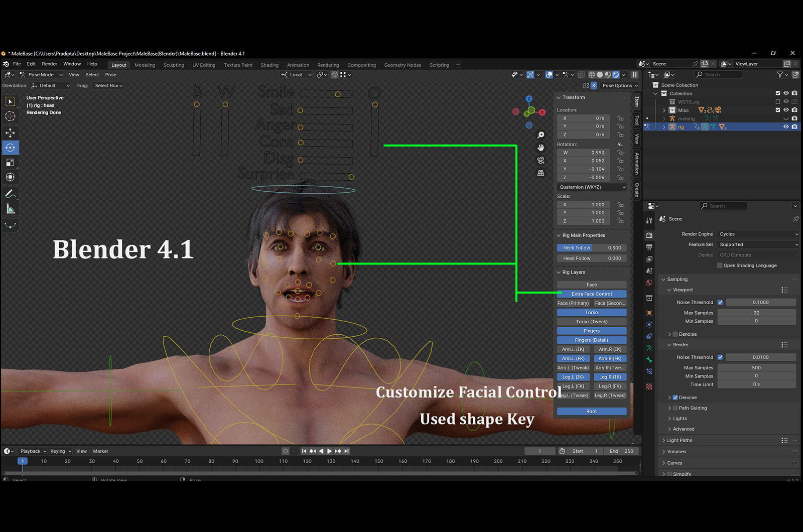803x532 pixels.
Task: Open the Quaternion (WXYZ) rotation mode dropdown
Action: (592, 187)
